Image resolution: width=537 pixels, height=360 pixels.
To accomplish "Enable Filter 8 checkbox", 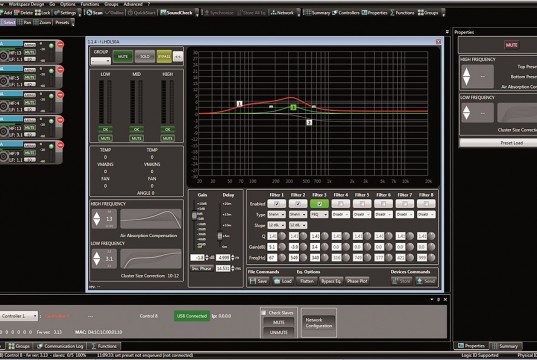I will coord(426,204).
